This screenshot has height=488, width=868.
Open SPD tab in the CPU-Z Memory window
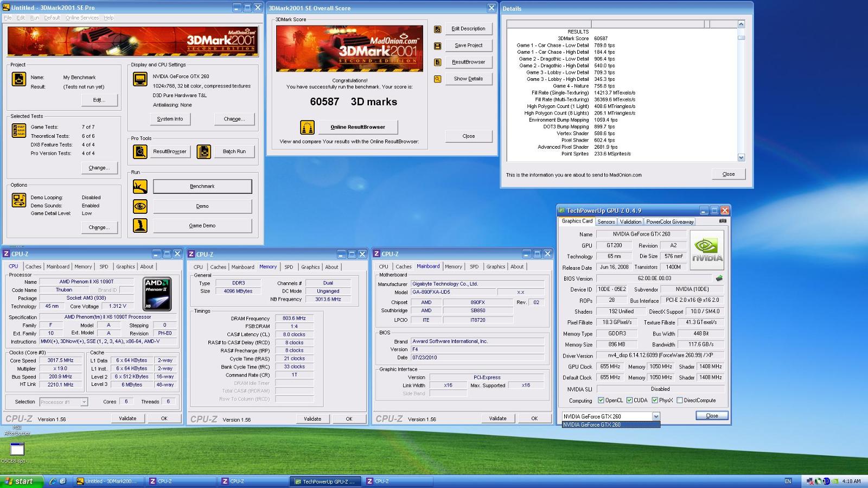click(x=289, y=267)
